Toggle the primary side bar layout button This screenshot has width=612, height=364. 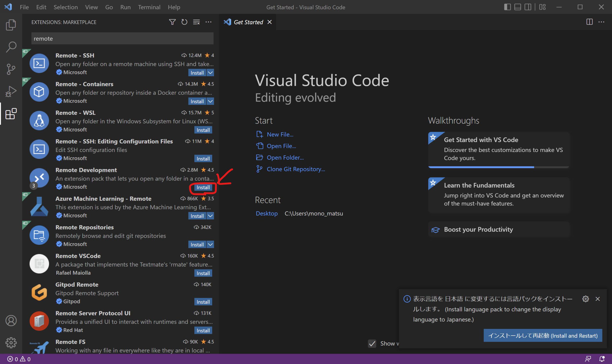coord(507,7)
